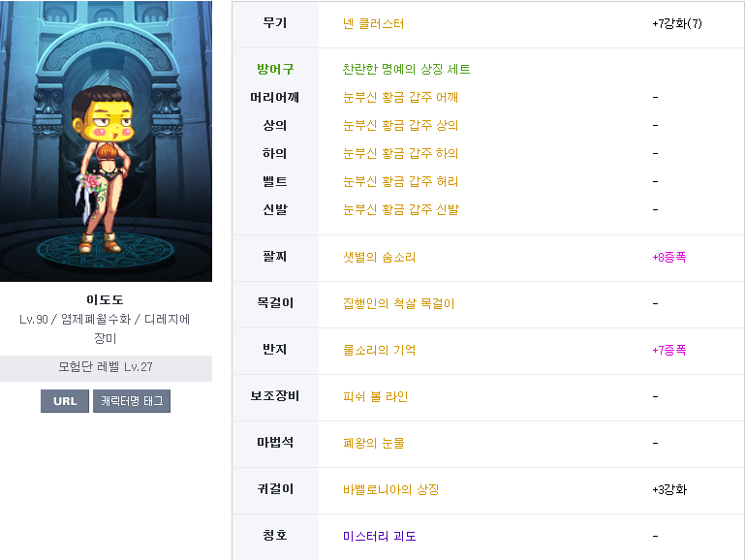Open weapon link 넨 클러스터
745x560 pixels.
(x=373, y=24)
